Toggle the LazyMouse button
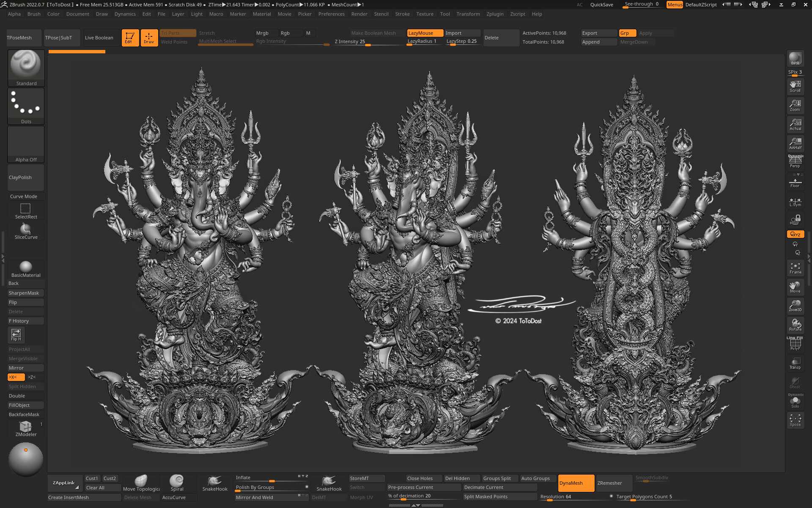Image resolution: width=812 pixels, height=508 pixels. point(425,33)
